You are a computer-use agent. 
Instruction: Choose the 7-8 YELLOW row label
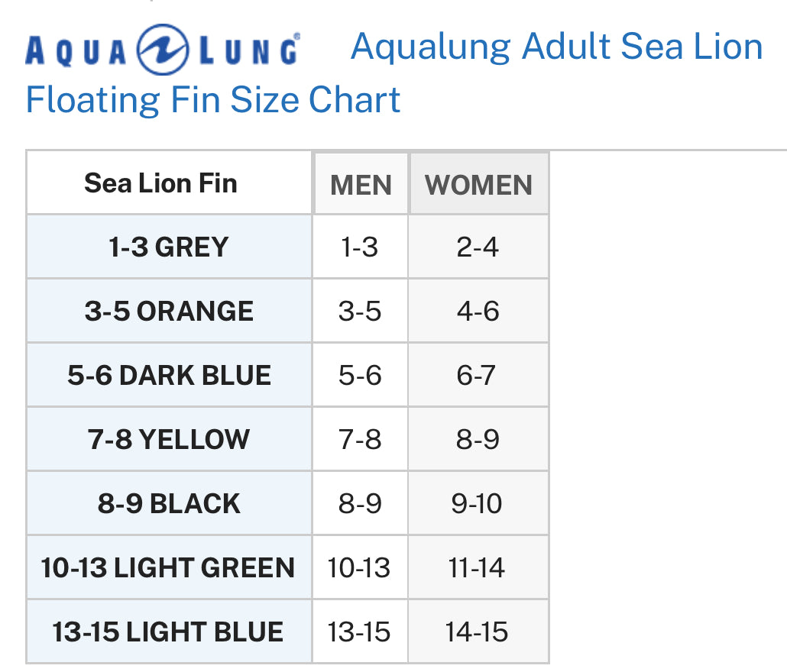169,440
